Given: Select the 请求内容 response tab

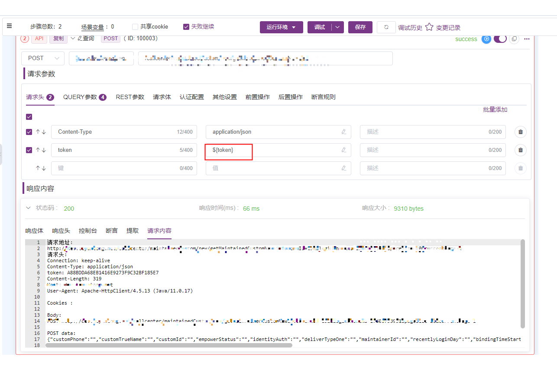Looking at the screenshot, I should pyautogui.click(x=159, y=231).
